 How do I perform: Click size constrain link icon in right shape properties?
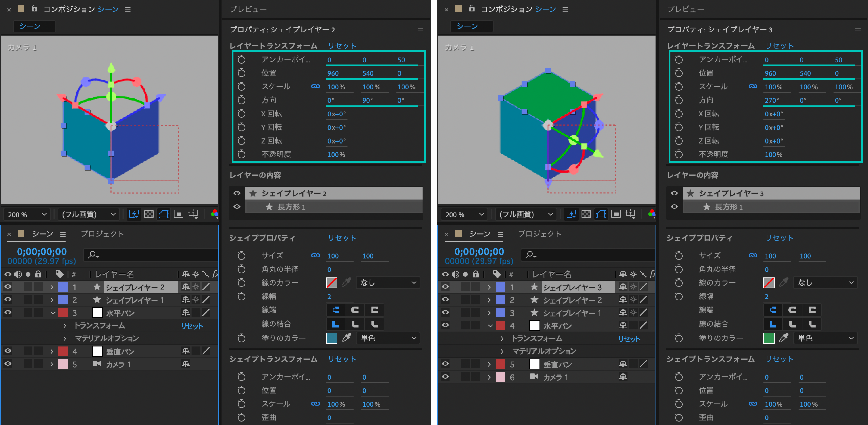point(753,256)
